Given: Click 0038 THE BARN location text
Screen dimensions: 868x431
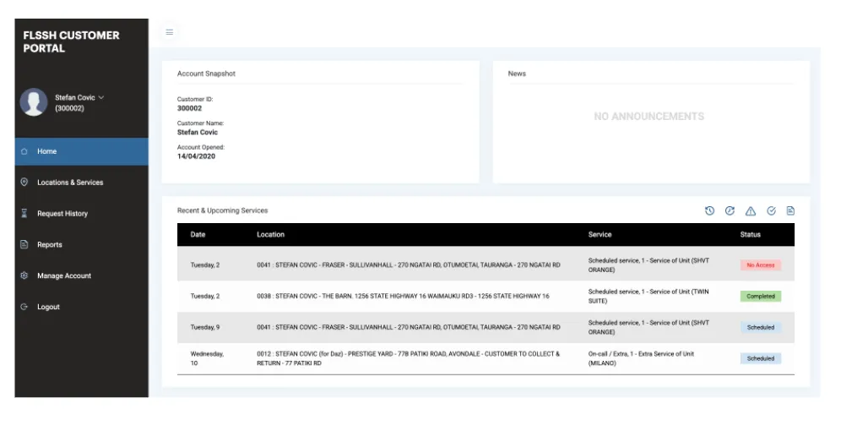Looking at the screenshot, I should pos(403,296).
